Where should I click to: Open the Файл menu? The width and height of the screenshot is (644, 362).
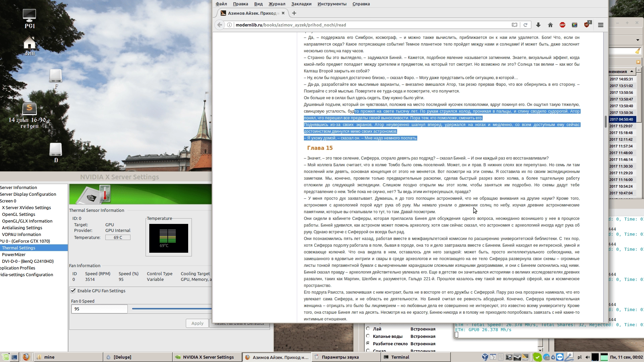(221, 4)
